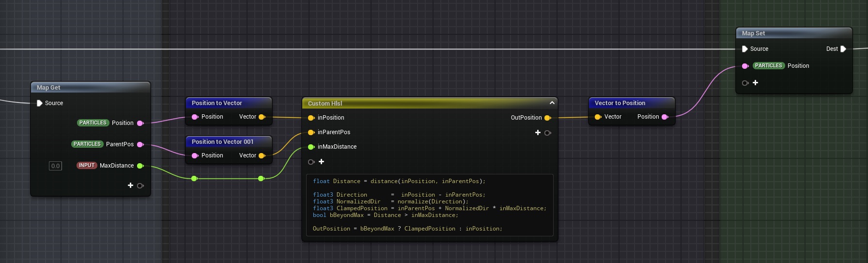This screenshot has height=263, width=868.
Task: Click the MaxDistance green output pin
Action: click(140, 166)
